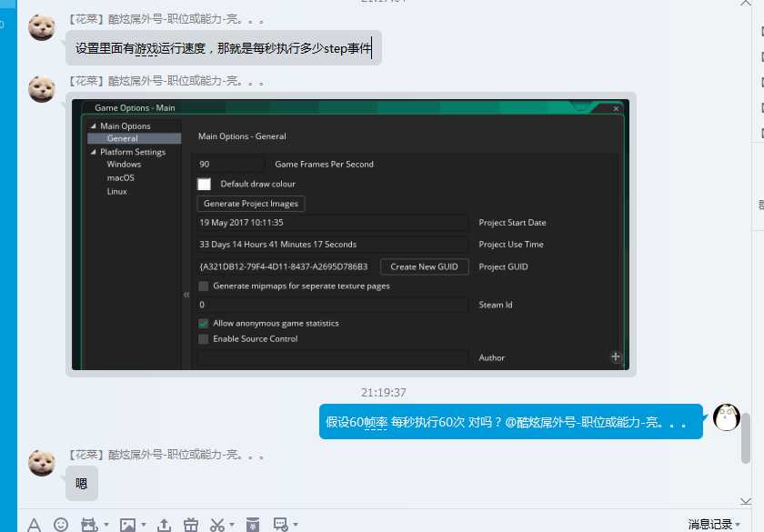Viewport: 764px width, 532px height.
Task: Click the cat avatar beside the step事件 message
Action: 42,27
